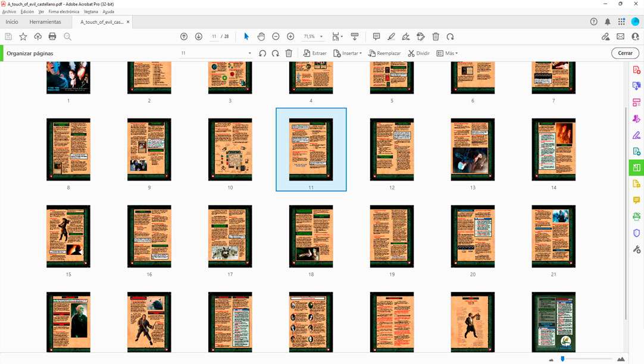
Task: Open the highlighted Organize Pages sidebar tool
Action: pos(636,167)
